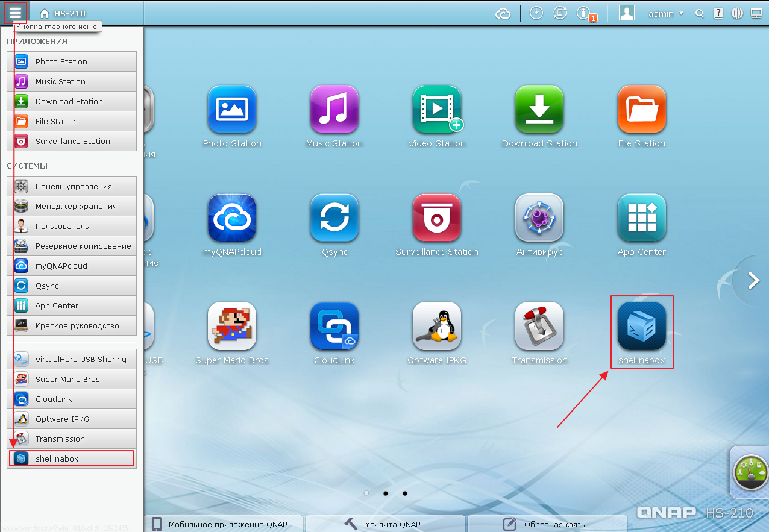The width and height of the screenshot is (769, 532).
Task: Open the cloud status icon in top bar
Action: coord(503,13)
